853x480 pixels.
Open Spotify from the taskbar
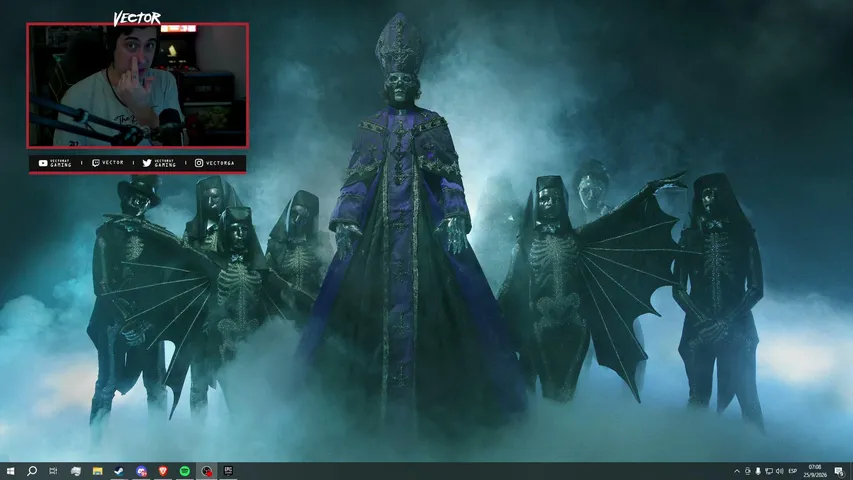point(184,471)
